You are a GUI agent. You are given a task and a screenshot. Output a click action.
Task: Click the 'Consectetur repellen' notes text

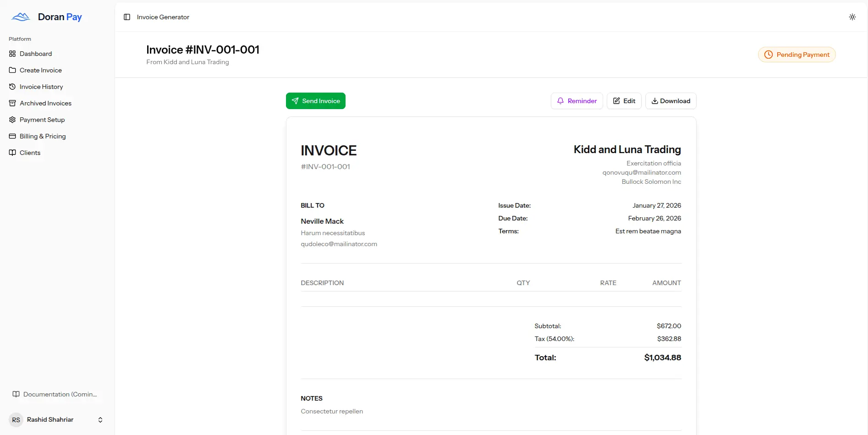(x=332, y=411)
